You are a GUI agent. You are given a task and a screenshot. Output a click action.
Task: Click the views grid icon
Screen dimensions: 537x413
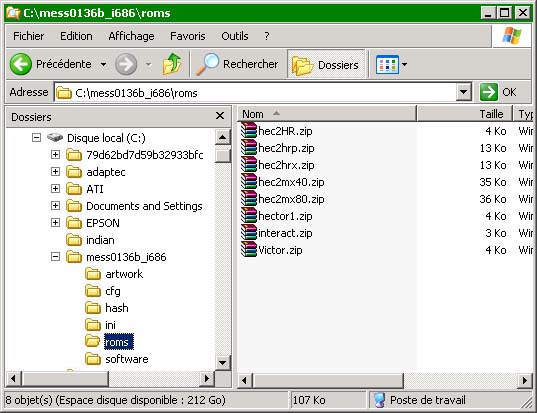[x=387, y=64]
